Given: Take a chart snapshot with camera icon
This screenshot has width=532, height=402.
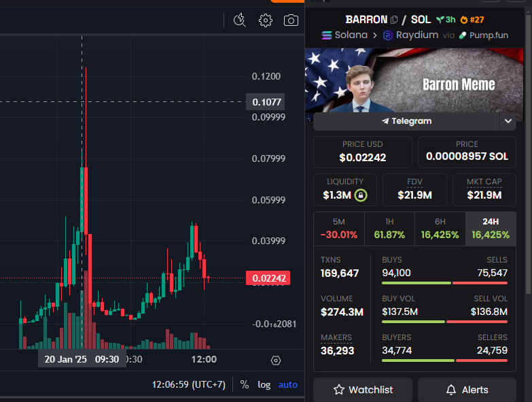Looking at the screenshot, I should (x=291, y=20).
